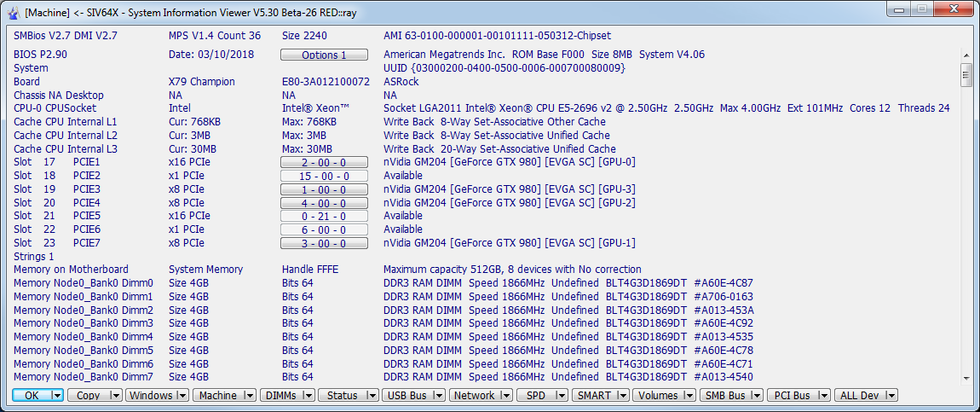
Task: Click the 'Chassis NA Desktop' label
Action: tap(59, 95)
